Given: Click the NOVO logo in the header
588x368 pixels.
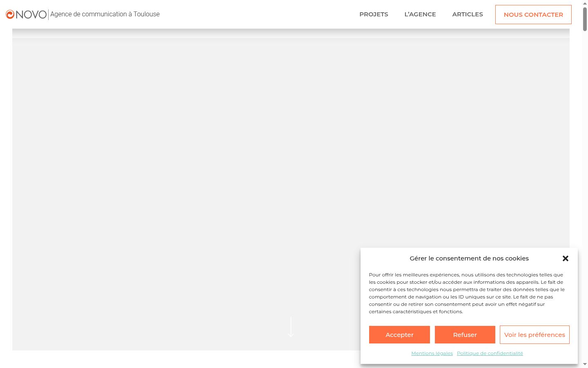Looking at the screenshot, I should (26, 14).
